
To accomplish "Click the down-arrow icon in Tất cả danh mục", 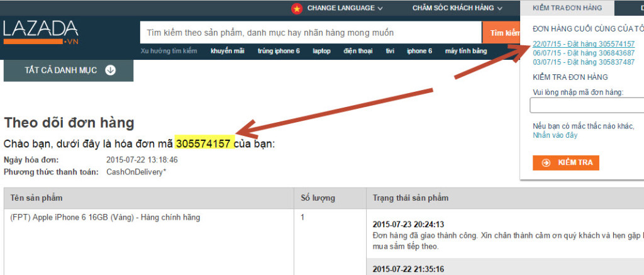I will point(110,70).
